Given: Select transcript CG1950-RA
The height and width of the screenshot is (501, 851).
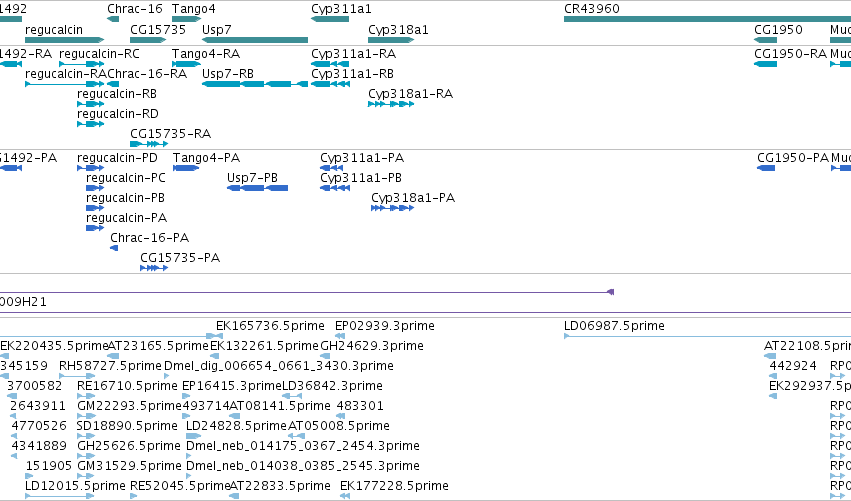Looking at the screenshot, I should [x=790, y=54].
